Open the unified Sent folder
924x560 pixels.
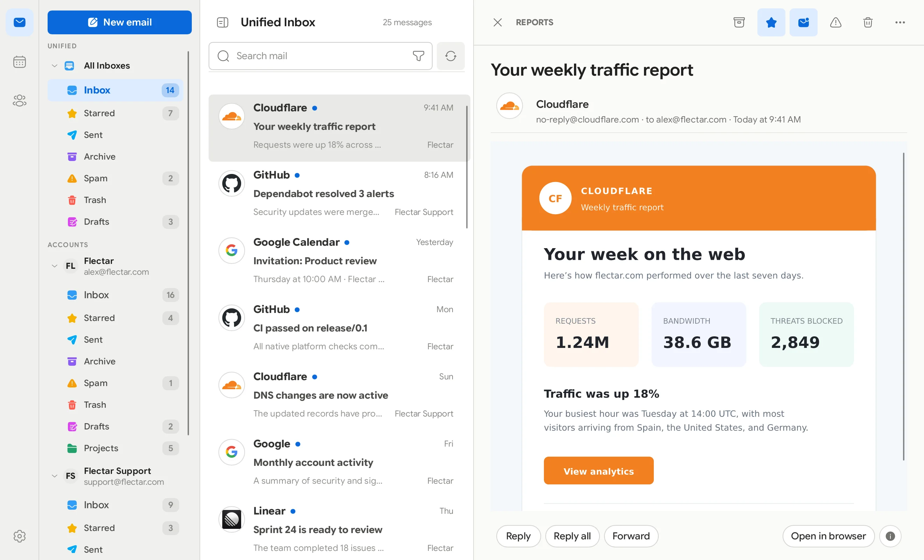[x=115, y=135]
